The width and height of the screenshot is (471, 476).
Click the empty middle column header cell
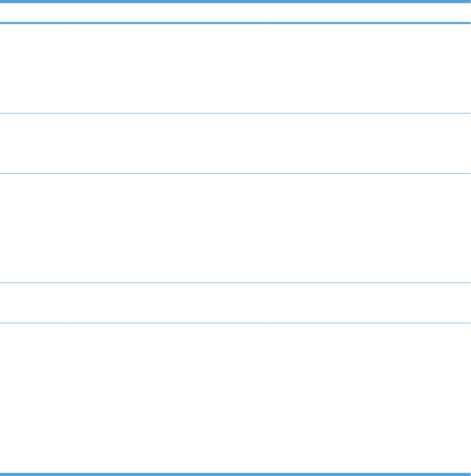(x=169, y=13)
